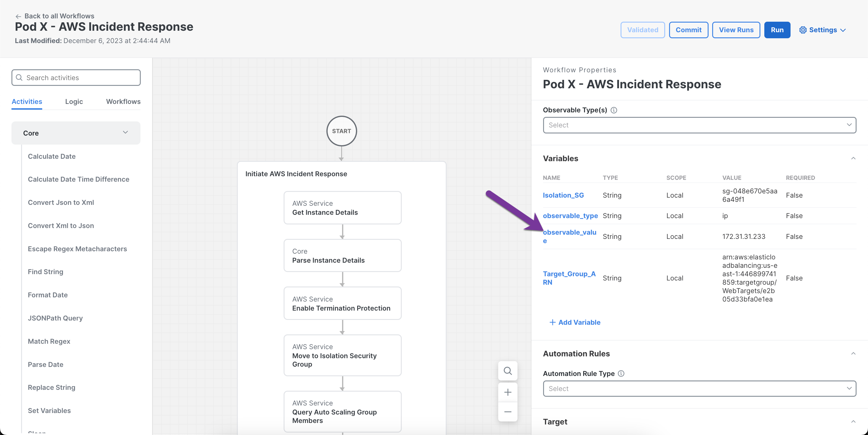Select the Enable Termination Protection activity
Screen dimensions: 868x435
coord(342,303)
